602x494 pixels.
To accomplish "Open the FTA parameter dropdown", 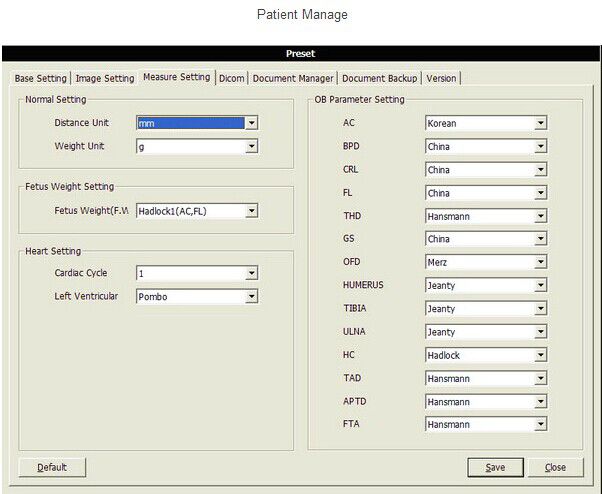I will (x=540, y=424).
